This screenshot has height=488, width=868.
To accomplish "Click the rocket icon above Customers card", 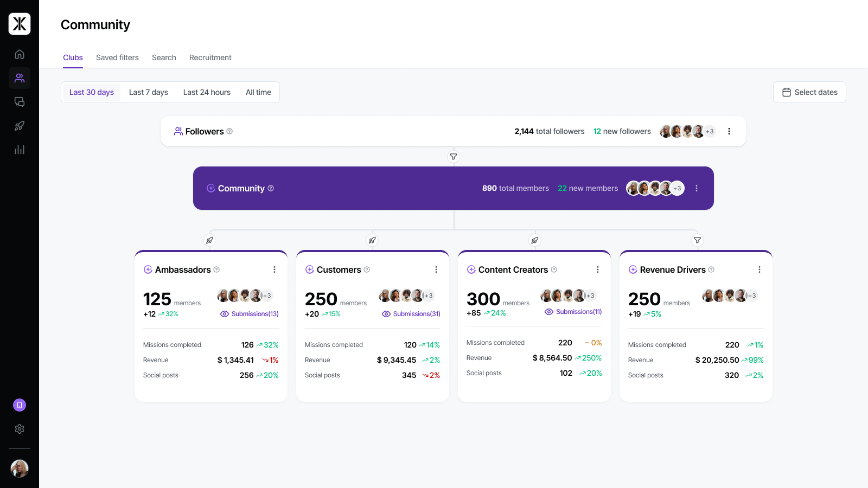I will pyautogui.click(x=372, y=240).
